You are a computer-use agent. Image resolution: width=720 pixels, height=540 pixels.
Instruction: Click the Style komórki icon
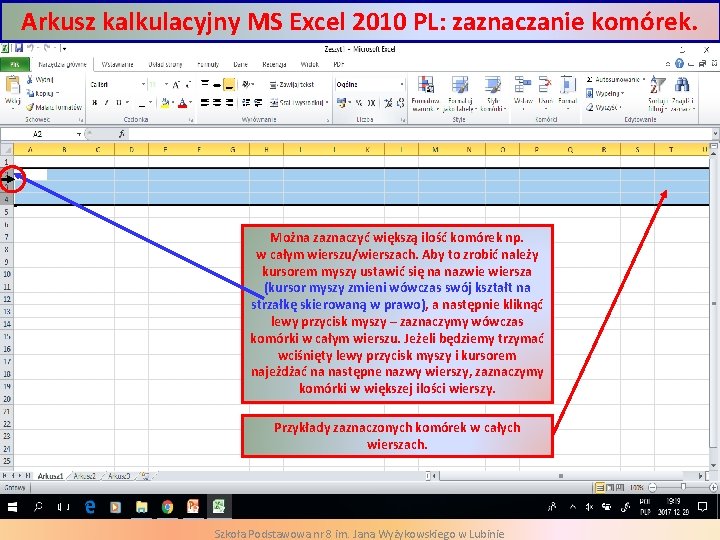pos(493,85)
